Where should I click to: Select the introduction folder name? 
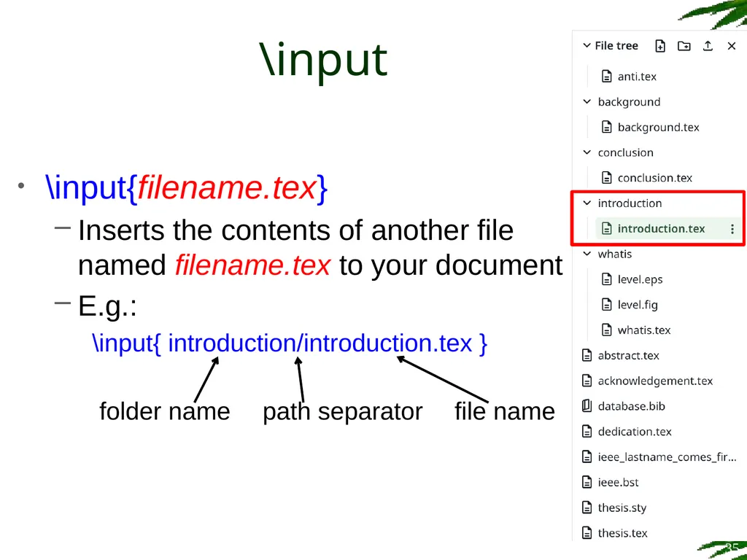click(630, 203)
